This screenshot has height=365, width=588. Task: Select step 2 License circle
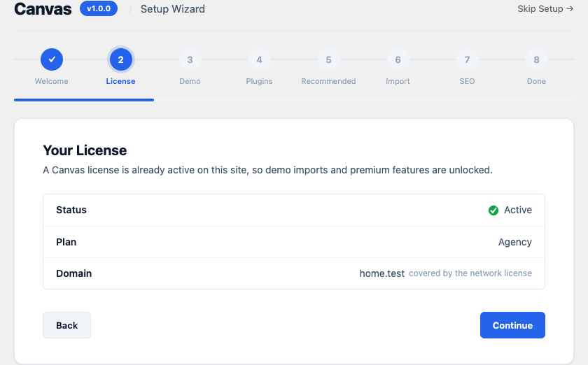tap(120, 59)
